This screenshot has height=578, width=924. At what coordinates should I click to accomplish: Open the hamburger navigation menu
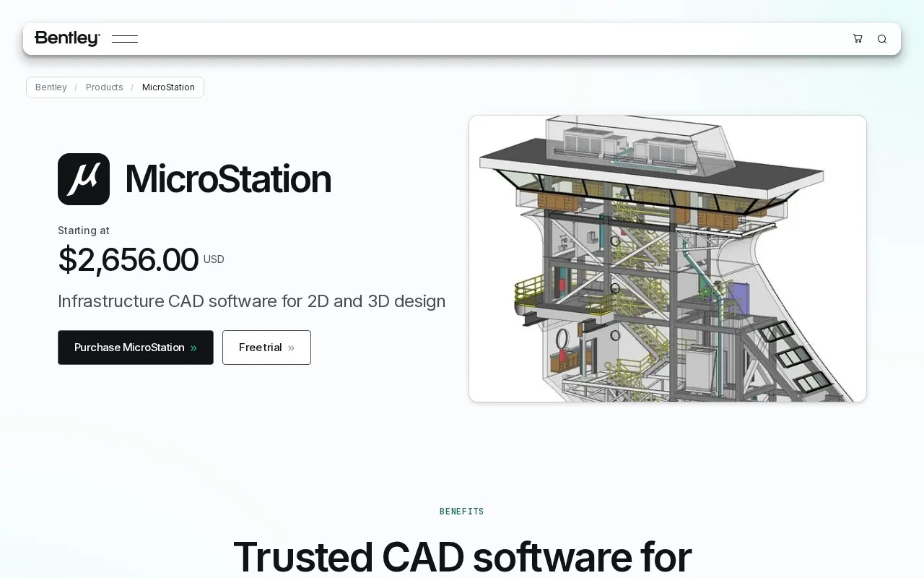pos(125,39)
